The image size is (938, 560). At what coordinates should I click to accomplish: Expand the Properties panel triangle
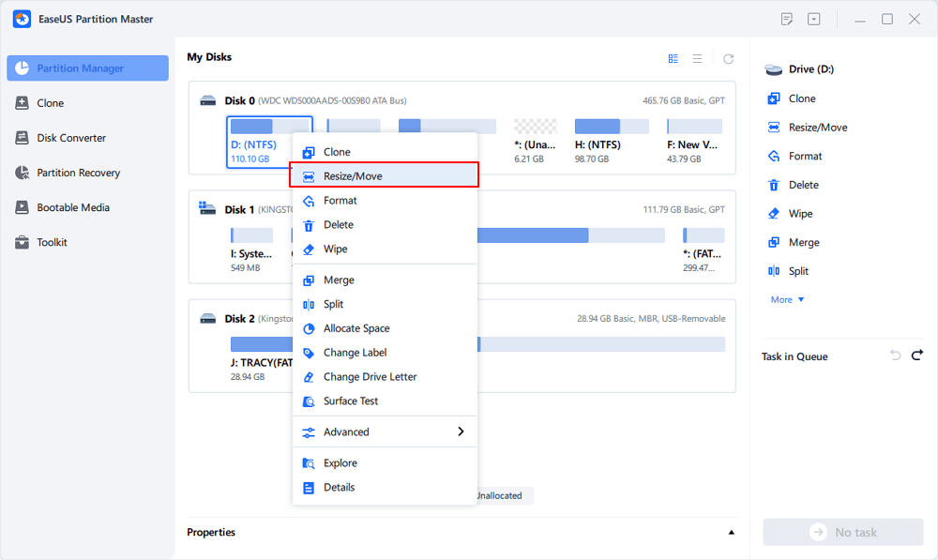[x=731, y=532]
